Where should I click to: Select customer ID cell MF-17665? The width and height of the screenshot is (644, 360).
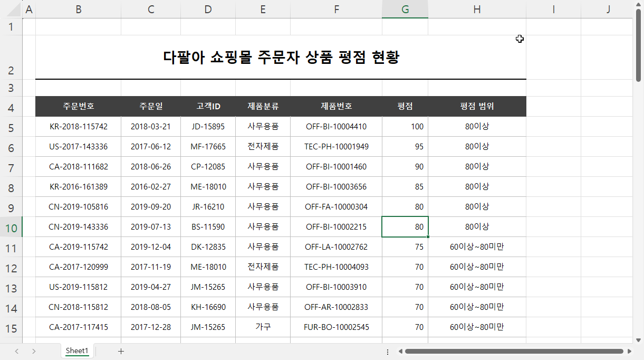(208, 147)
